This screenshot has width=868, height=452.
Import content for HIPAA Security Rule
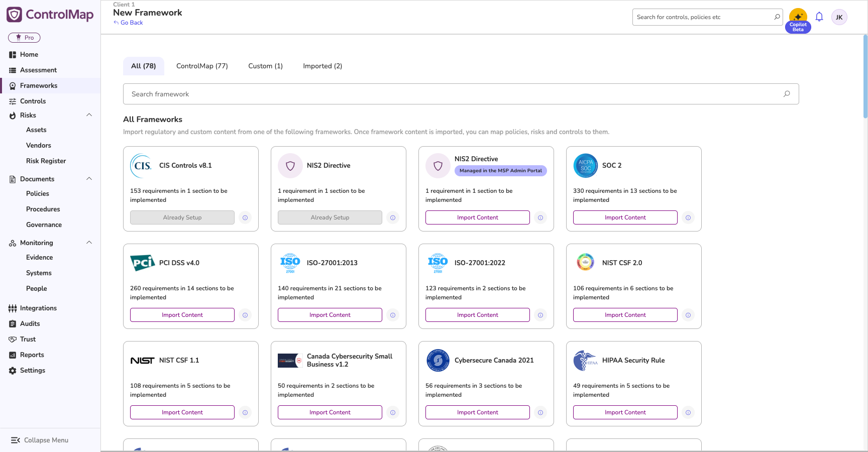625,412
